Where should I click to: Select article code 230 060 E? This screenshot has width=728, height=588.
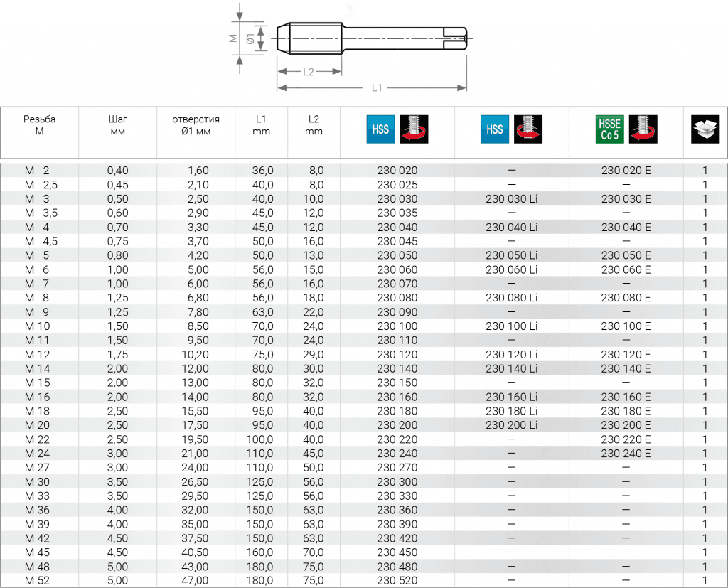[x=626, y=269]
